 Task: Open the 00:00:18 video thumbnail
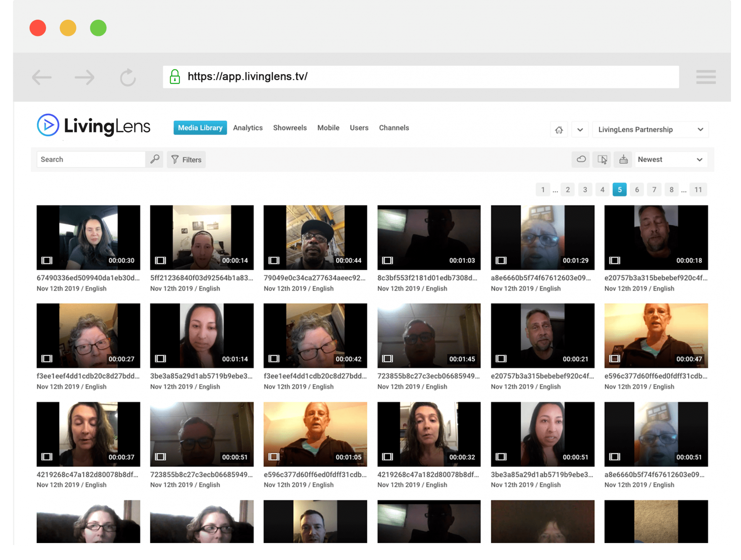click(656, 237)
